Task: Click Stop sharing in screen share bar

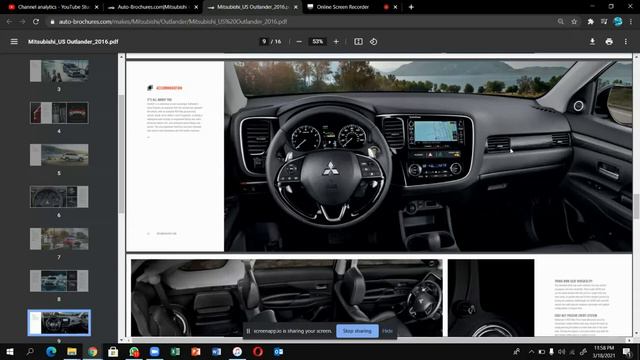Action: point(357,331)
